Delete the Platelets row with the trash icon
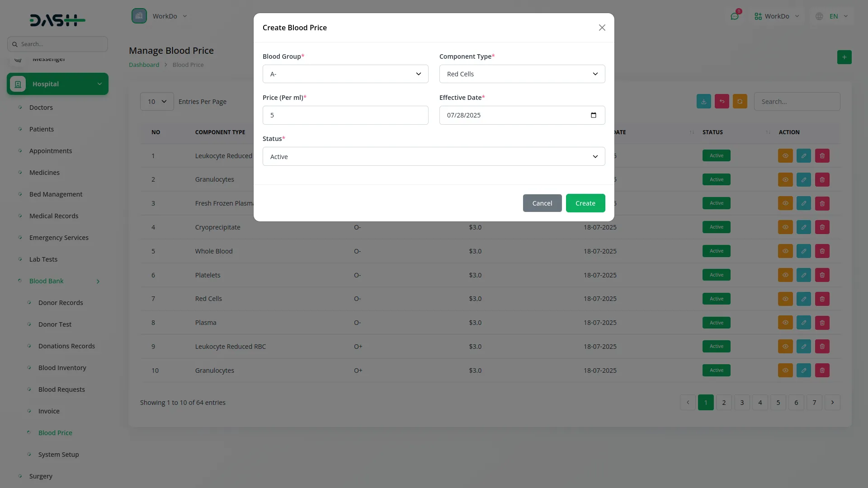This screenshot has width=868, height=488. [x=822, y=275]
